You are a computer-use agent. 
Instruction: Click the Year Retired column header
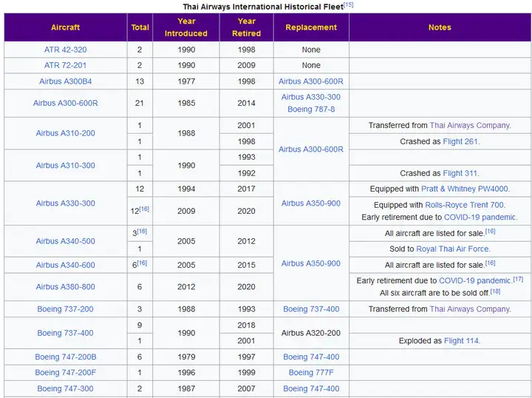tap(246, 27)
